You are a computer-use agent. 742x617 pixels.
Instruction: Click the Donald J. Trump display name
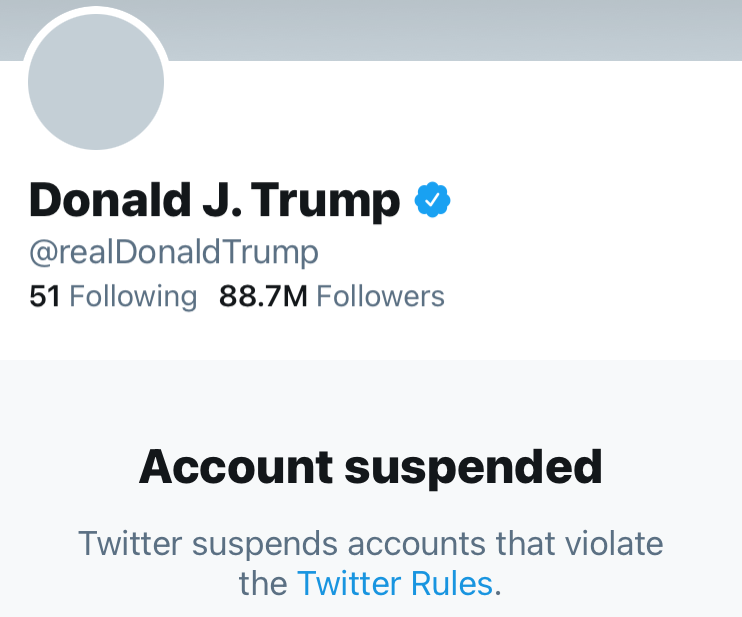click(214, 201)
